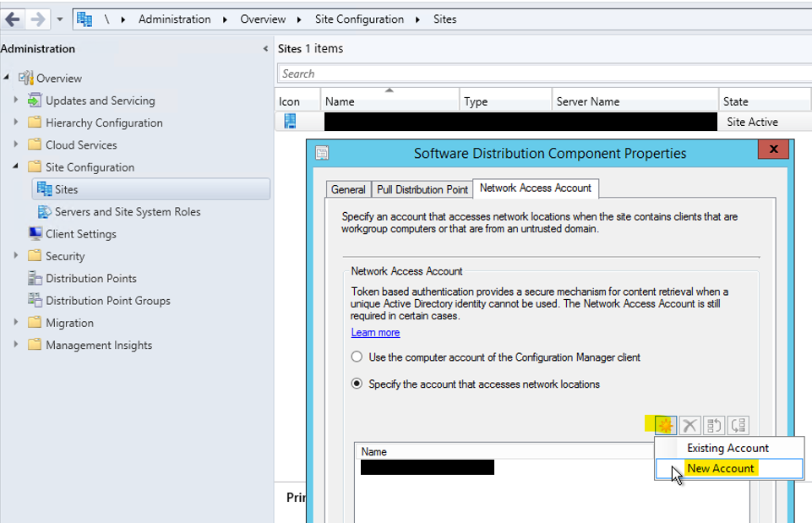The image size is (812, 523).
Task: Open navigation history dropdown arrow
Action: 59,19
